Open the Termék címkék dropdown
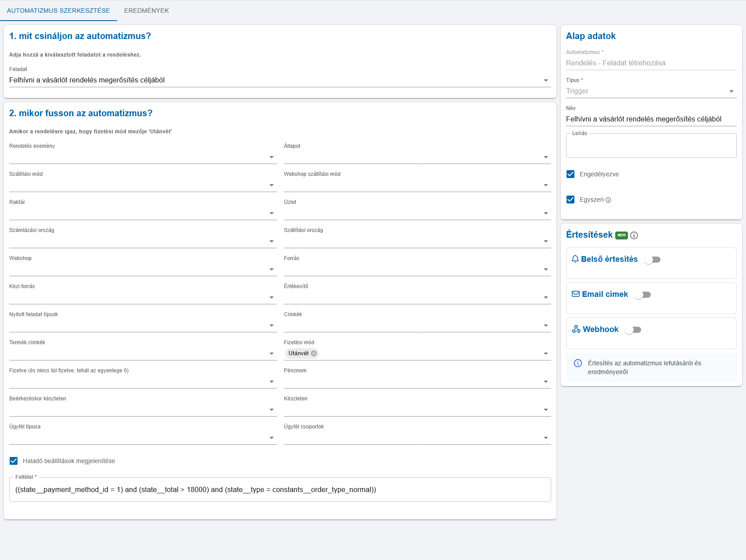746x560 pixels. click(x=143, y=353)
